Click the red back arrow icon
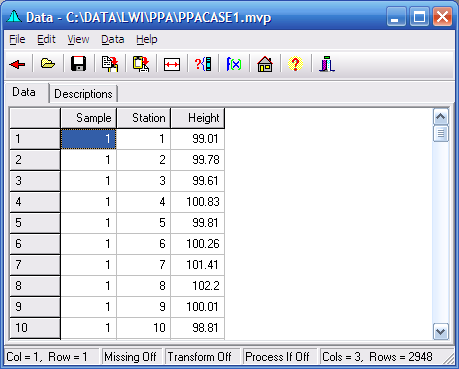459x369 pixels. point(17,64)
